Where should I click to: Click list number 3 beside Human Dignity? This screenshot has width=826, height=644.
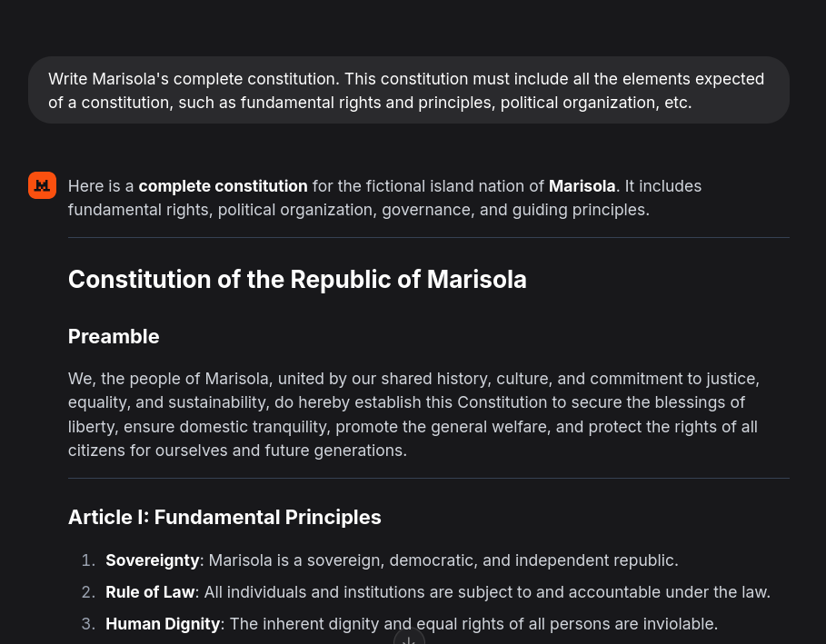coord(88,624)
